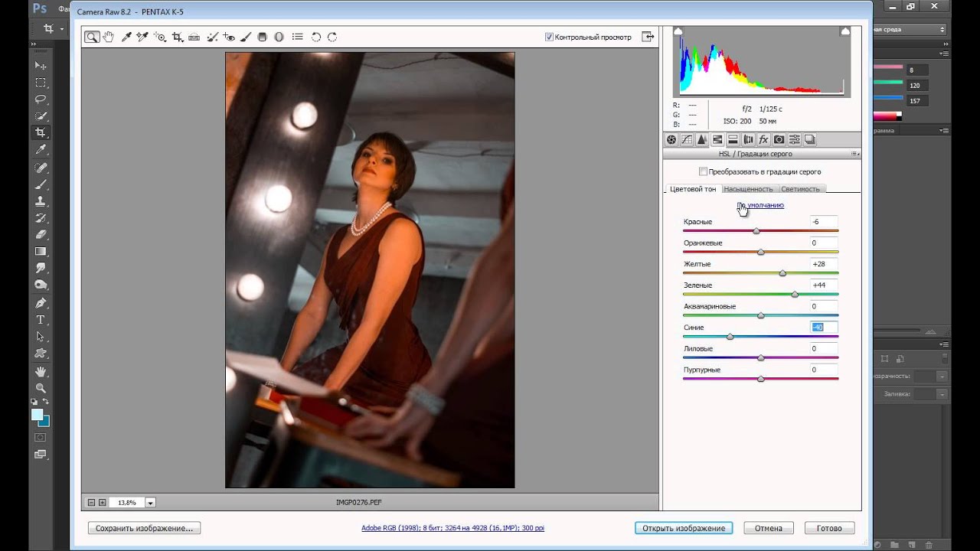Open HSL panel options menu

[x=855, y=154]
